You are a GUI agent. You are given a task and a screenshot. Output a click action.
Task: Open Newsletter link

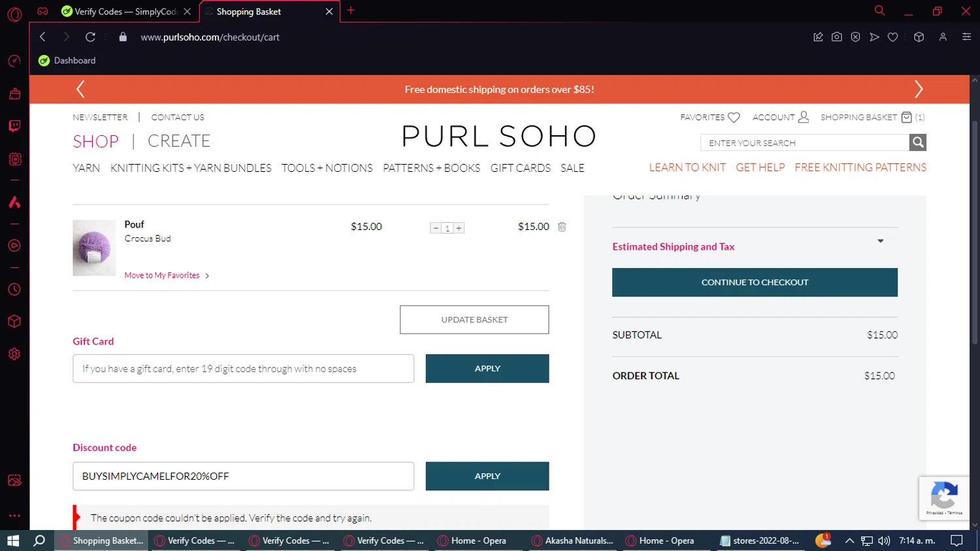[x=100, y=117]
